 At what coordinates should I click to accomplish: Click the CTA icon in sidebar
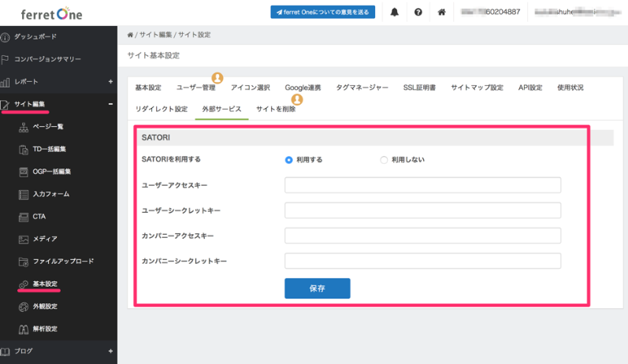pos(24,217)
